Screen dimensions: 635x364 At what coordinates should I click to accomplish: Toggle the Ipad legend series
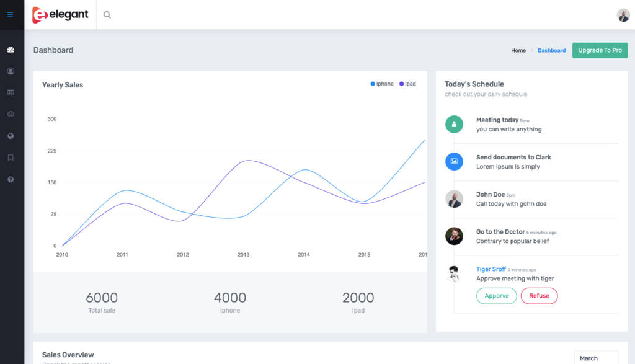tap(407, 84)
